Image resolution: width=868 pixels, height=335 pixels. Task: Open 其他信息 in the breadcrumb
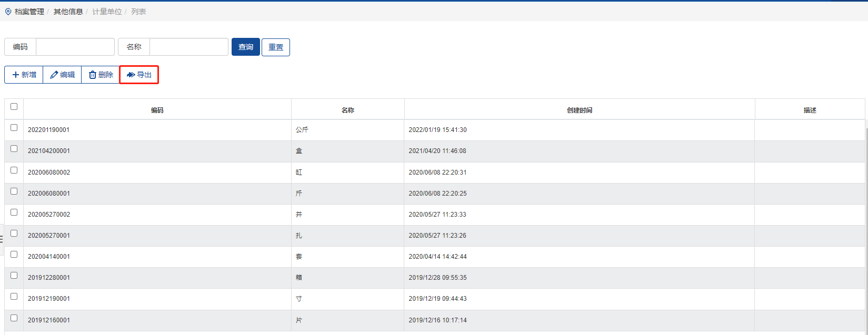[x=68, y=12]
